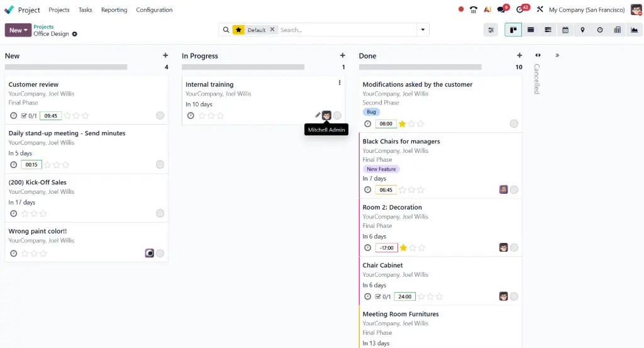Click the double chevron past the Done column
Image resolution: width=644 pixels, height=348 pixels.
(557, 55)
